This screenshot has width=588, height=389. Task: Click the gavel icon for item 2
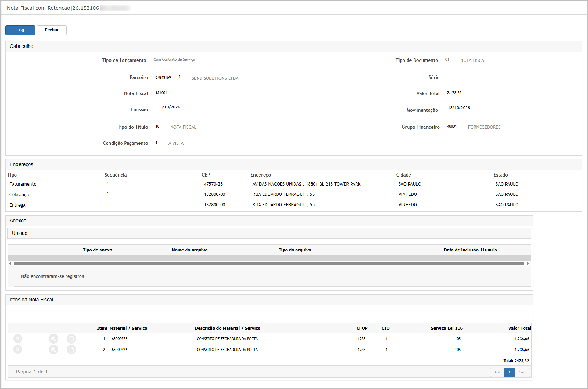click(53, 350)
